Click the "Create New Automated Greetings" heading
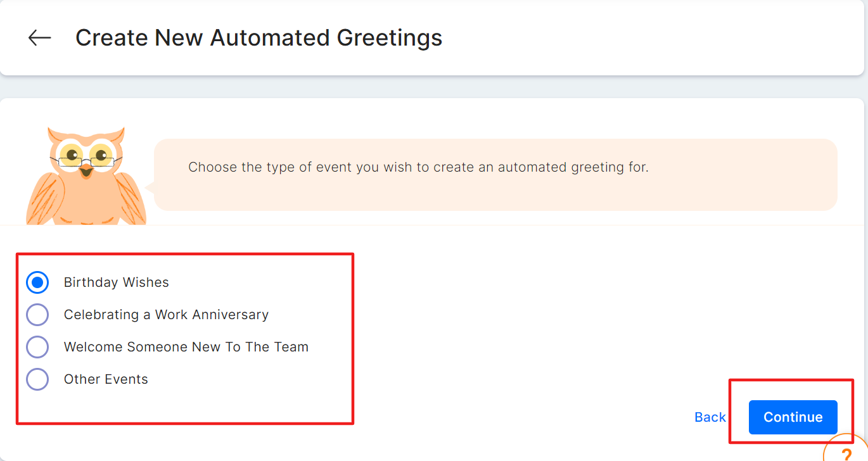The image size is (868, 461). [258, 38]
